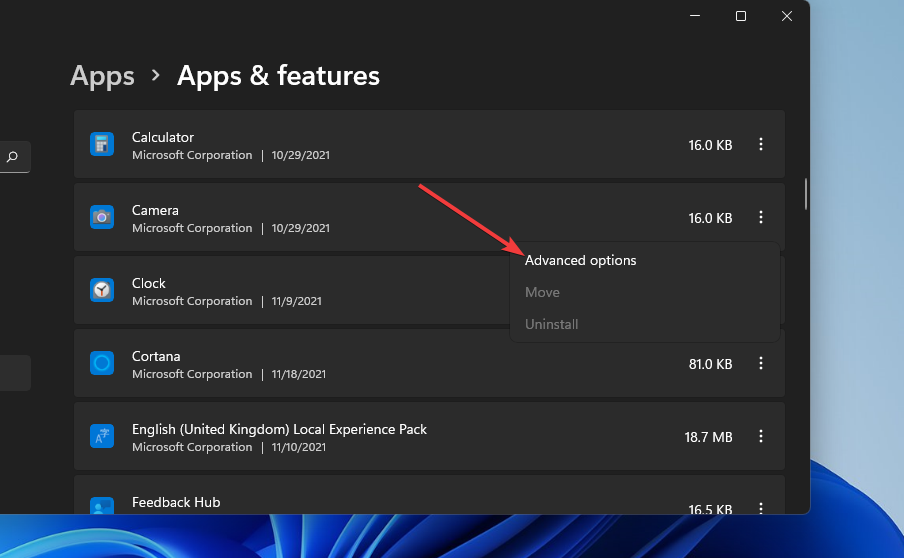Image resolution: width=904 pixels, height=558 pixels.
Task: Choose the Uninstall menu entry
Action: 552,324
